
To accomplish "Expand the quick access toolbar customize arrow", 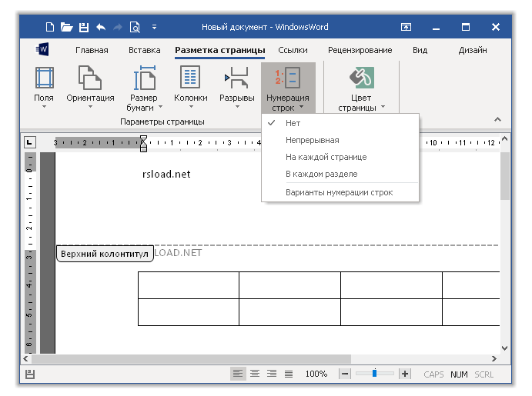I will (x=154, y=27).
